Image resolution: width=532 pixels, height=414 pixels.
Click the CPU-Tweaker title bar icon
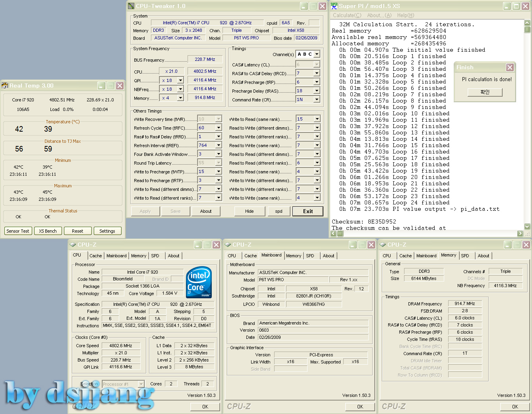131,6
